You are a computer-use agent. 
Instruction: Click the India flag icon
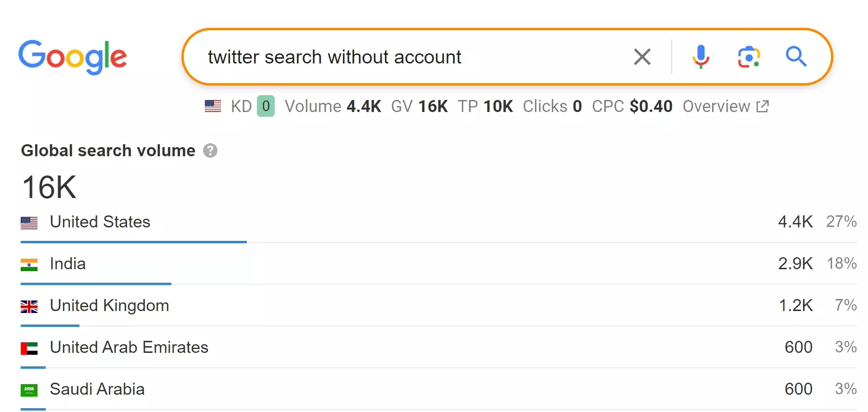click(x=29, y=265)
